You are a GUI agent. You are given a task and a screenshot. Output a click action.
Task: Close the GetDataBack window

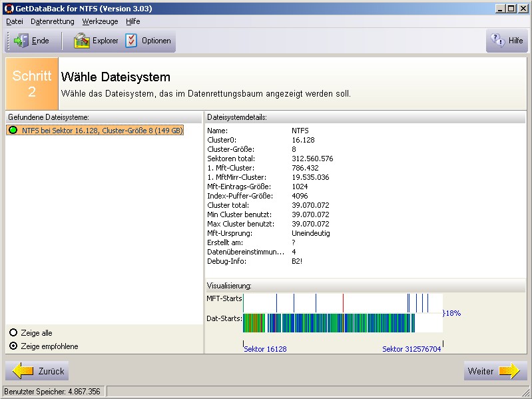pos(523,9)
